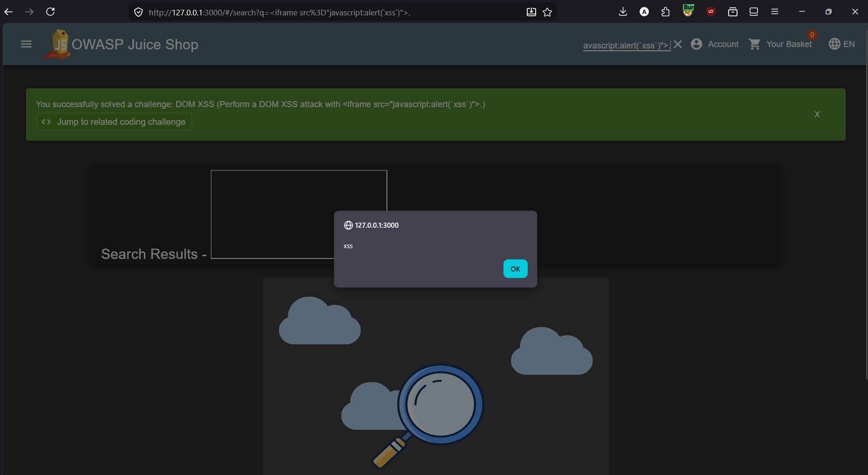Dismiss the alert by clicking OK

coord(515,269)
